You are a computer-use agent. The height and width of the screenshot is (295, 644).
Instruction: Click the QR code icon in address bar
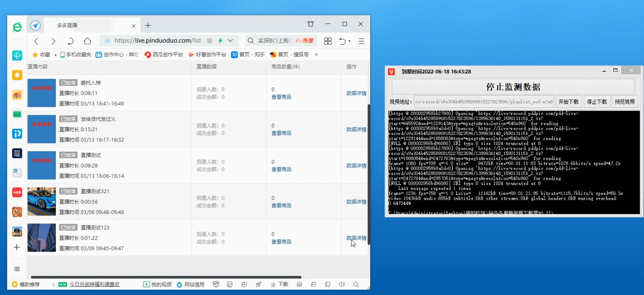(210, 41)
